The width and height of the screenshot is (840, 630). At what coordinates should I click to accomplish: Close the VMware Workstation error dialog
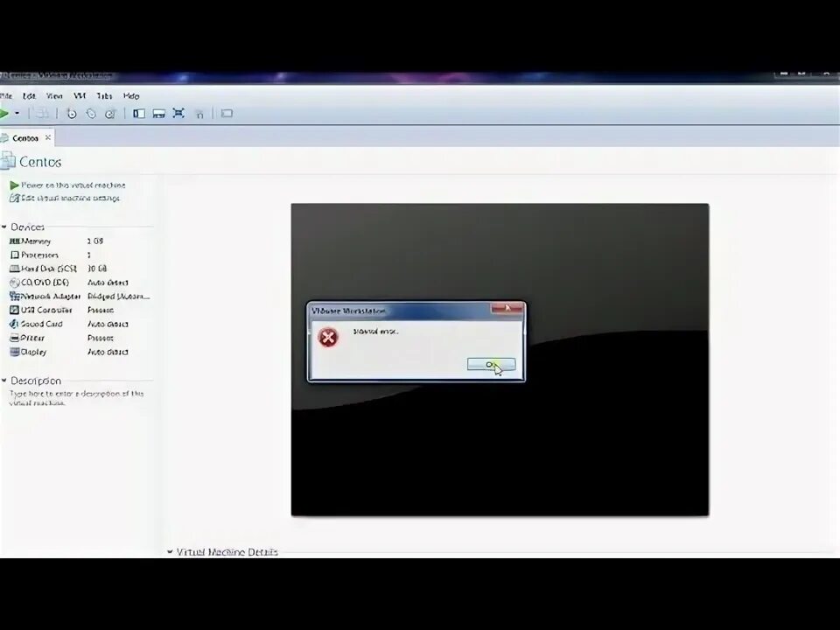pos(507,309)
